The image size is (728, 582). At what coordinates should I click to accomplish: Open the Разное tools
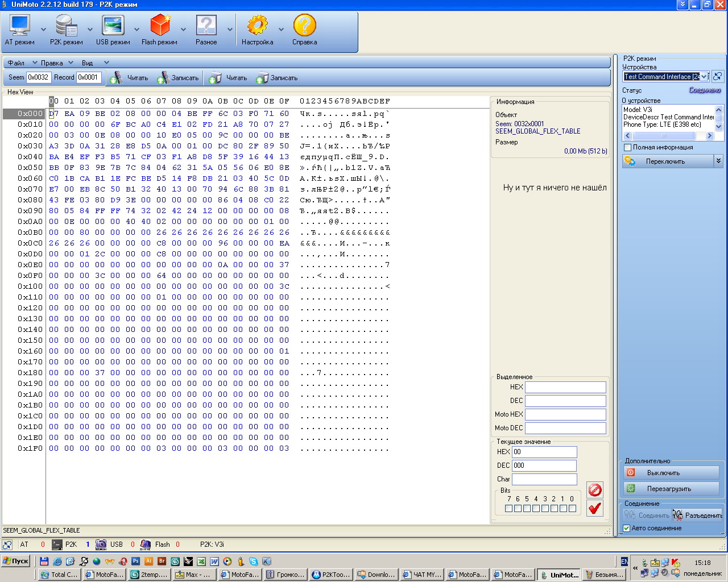206,30
